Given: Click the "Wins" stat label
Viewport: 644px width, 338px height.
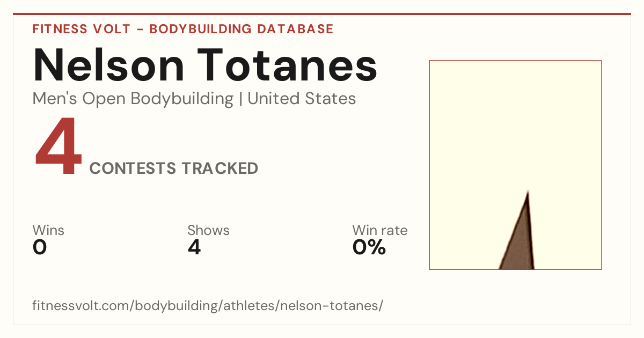Looking at the screenshot, I should pos(48,230).
